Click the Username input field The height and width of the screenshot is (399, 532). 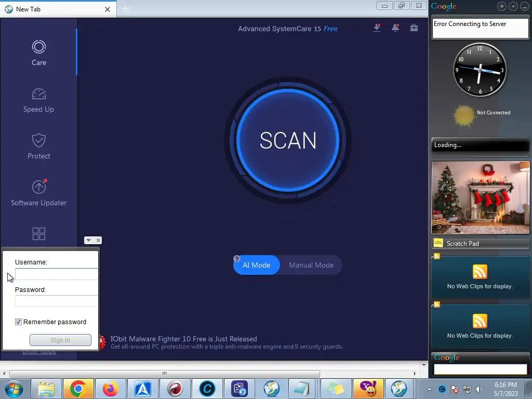(x=56, y=274)
